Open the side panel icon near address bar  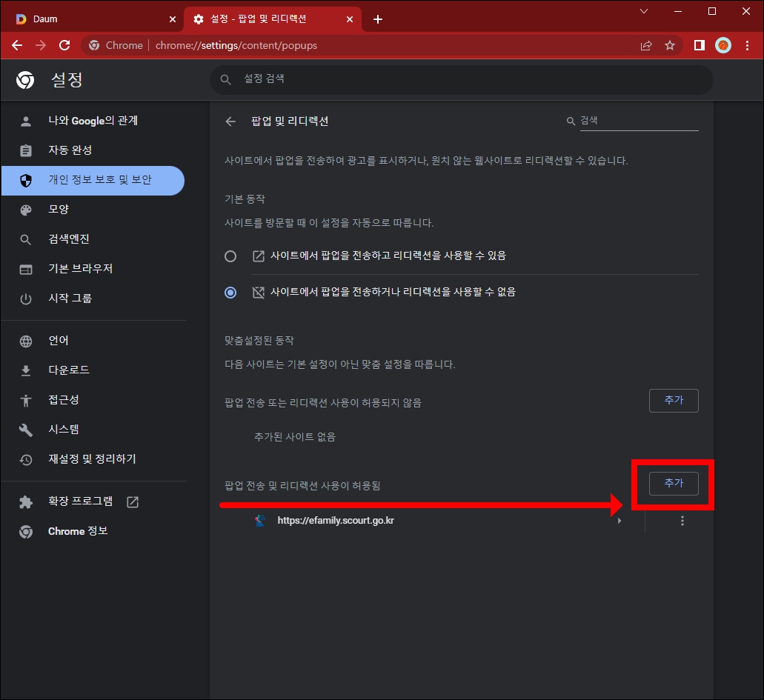(697, 45)
